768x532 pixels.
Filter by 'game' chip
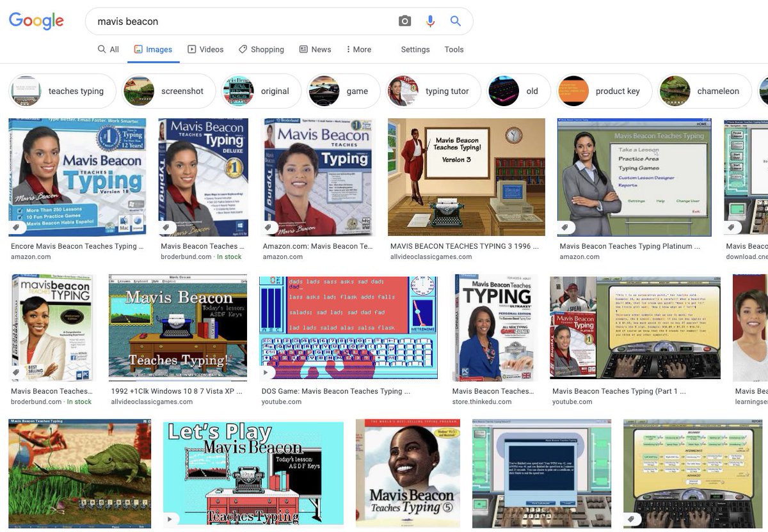(x=342, y=91)
